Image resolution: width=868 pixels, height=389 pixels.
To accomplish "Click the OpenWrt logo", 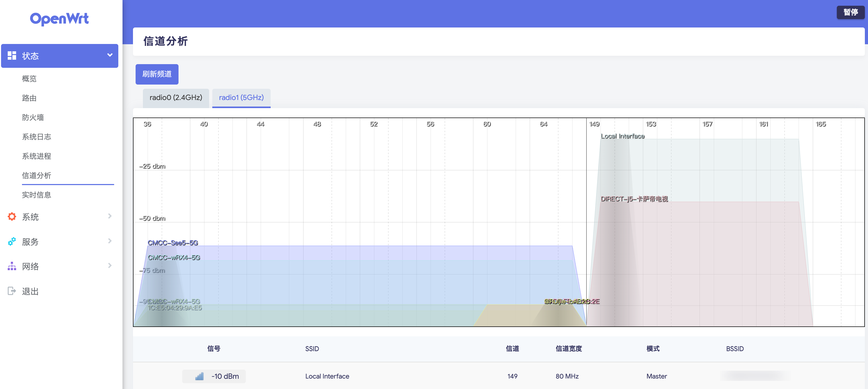I will pyautogui.click(x=59, y=19).
